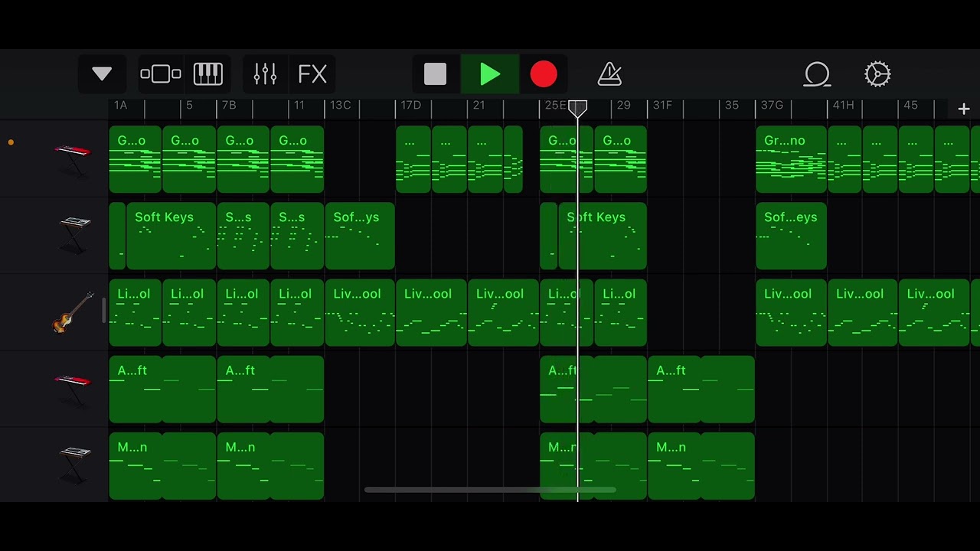
Task: Open the Loop Browser
Action: point(817,74)
